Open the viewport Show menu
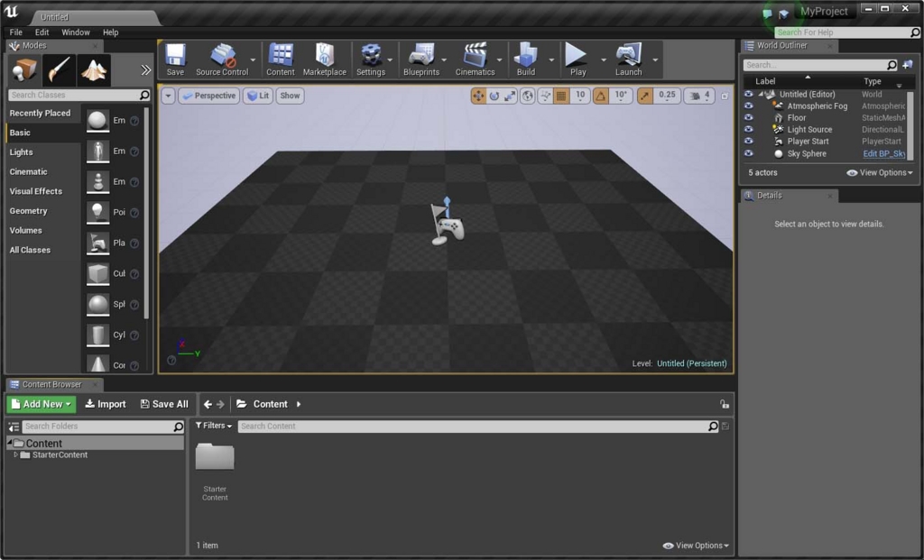This screenshot has width=924, height=560. (x=290, y=96)
